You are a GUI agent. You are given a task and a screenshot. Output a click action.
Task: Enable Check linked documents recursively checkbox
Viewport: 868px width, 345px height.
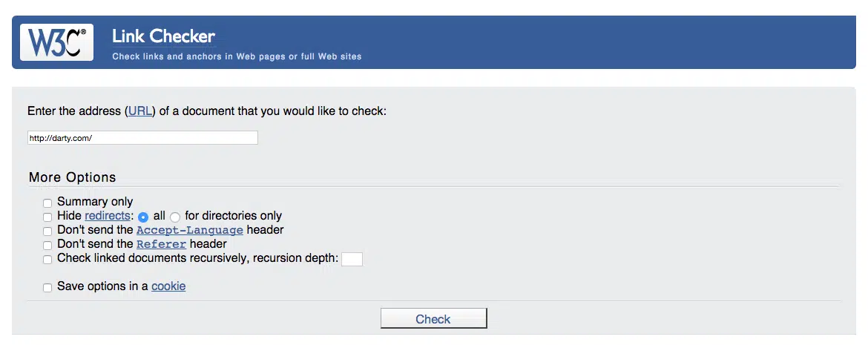[x=47, y=259]
